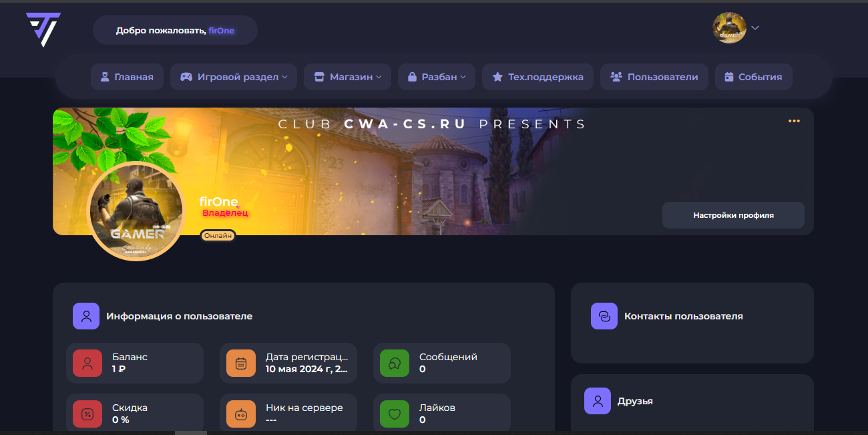Open the three-dots banner options menu
Screen dimensions: 868x435
pos(794,121)
